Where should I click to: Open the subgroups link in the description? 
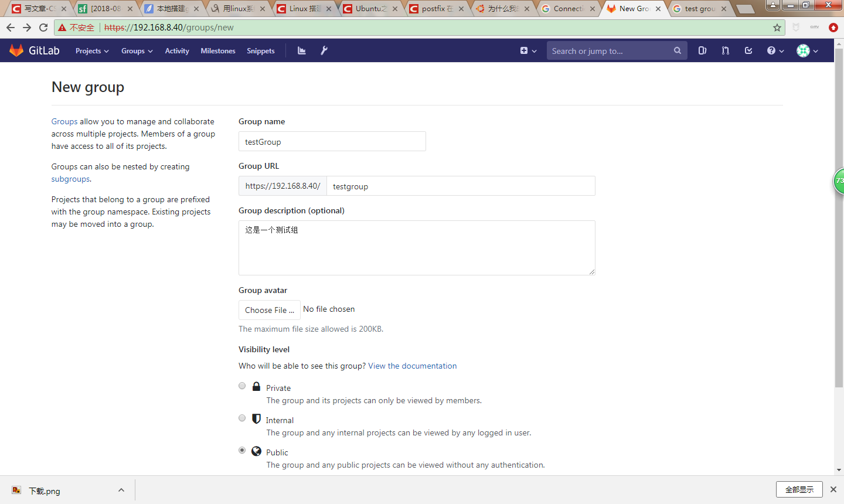click(x=70, y=179)
